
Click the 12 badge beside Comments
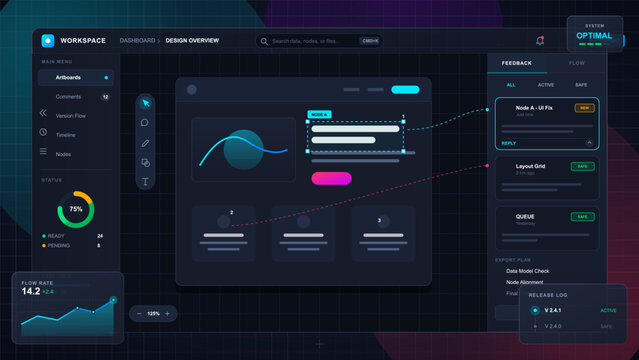pos(106,97)
